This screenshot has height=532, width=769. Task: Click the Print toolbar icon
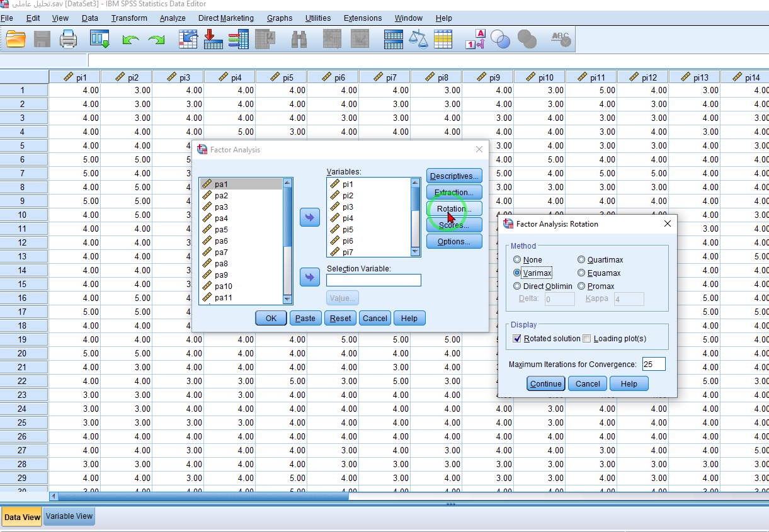(68, 40)
